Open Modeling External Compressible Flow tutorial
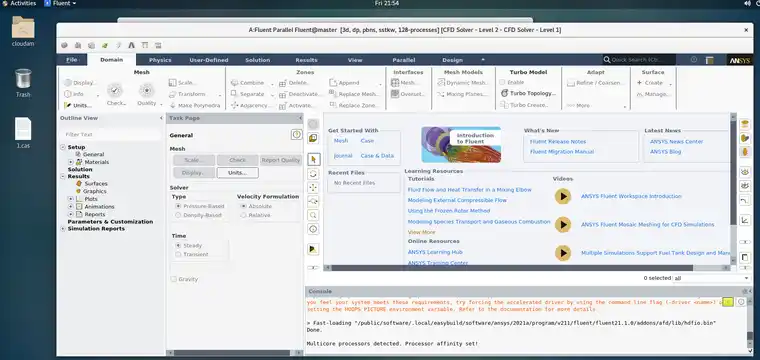The image size is (760, 360). (x=457, y=200)
